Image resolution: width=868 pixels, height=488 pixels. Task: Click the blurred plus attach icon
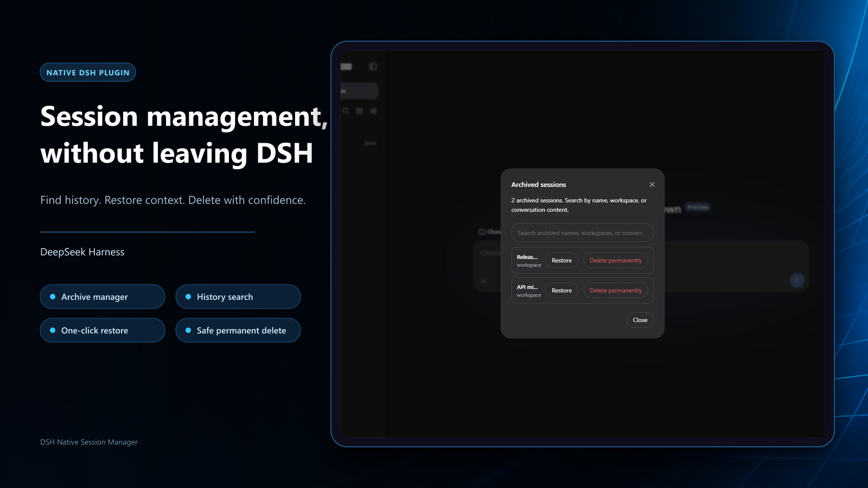click(483, 281)
